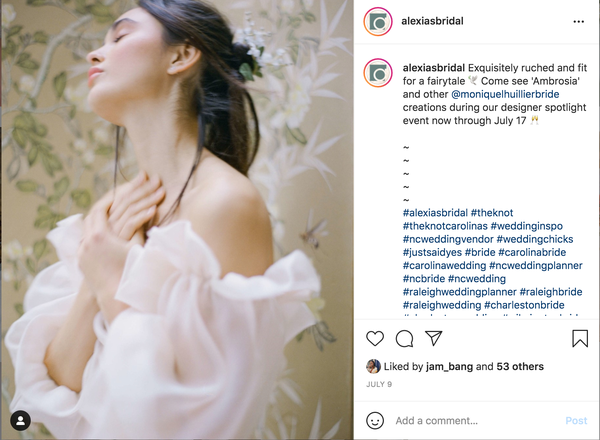Open jam_bang profile link
Screen dimensions: 600x440
pyautogui.click(x=449, y=367)
